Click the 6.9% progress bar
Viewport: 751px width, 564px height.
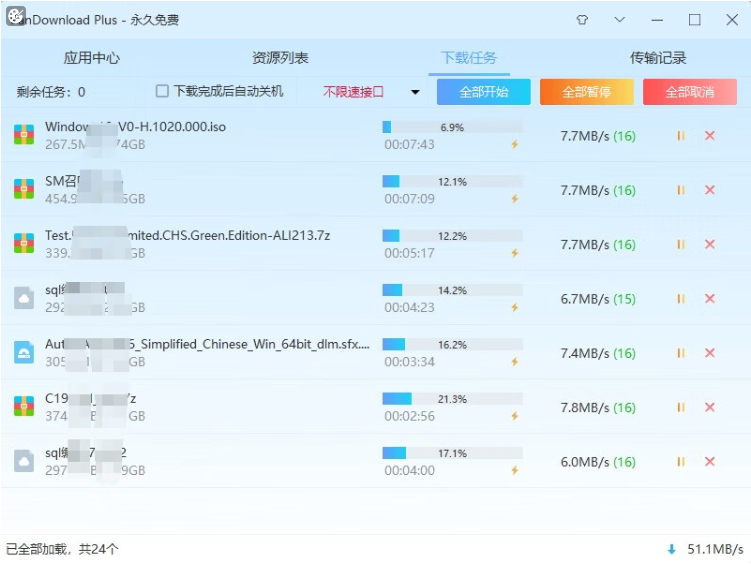click(x=453, y=127)
